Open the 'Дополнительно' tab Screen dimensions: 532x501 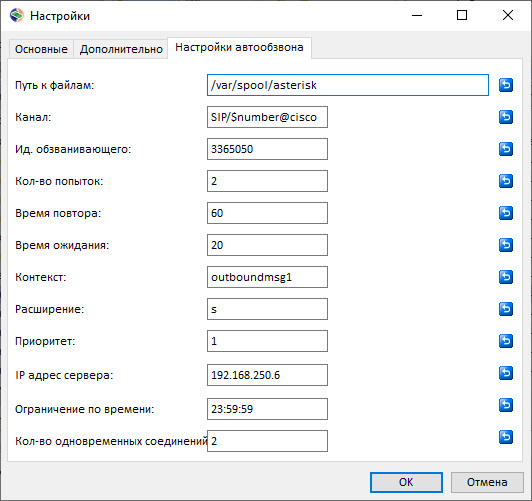pos(121,49)
